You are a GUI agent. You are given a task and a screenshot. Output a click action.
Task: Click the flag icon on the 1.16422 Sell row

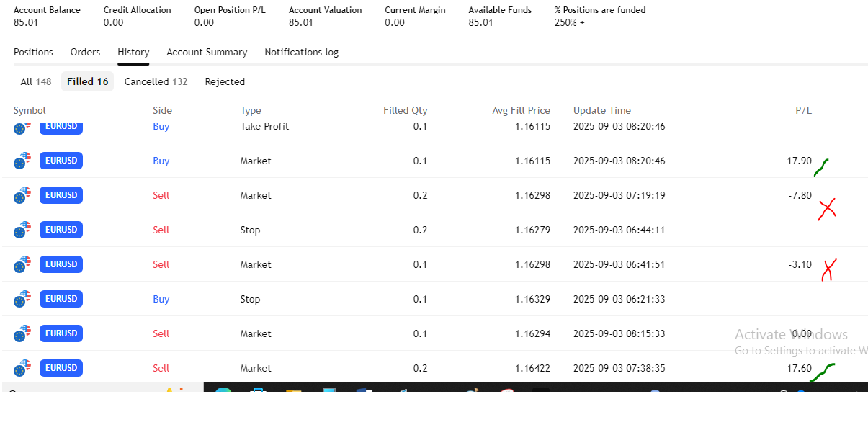point(22,368)
